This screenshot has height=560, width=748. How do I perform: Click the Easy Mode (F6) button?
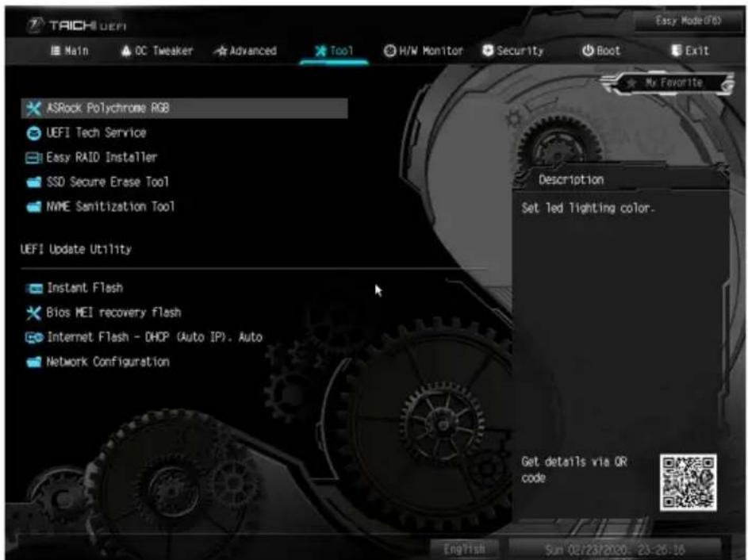pyautogui.click(x=688, y=21)
